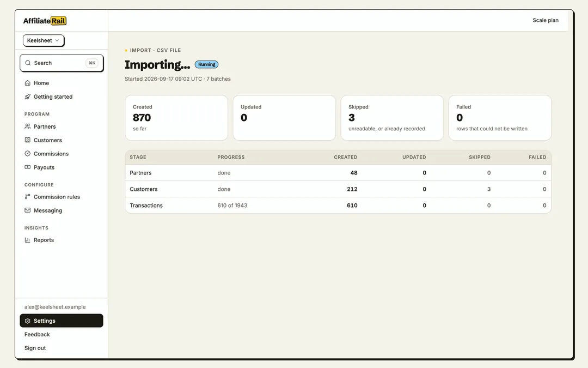Click Sign out
588x368 pixels.
(35, 348)
